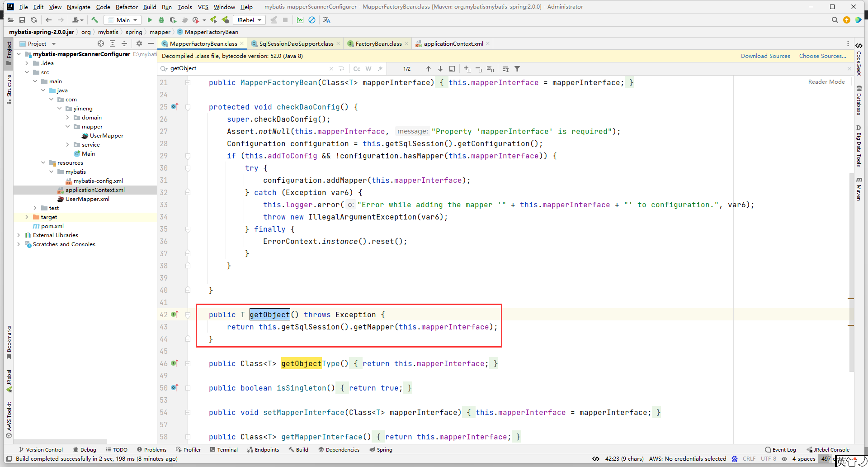The height and width of the screenshot is (467, 868).
Task: Expand External Libraries node
Action: click(x=19, y=235)
